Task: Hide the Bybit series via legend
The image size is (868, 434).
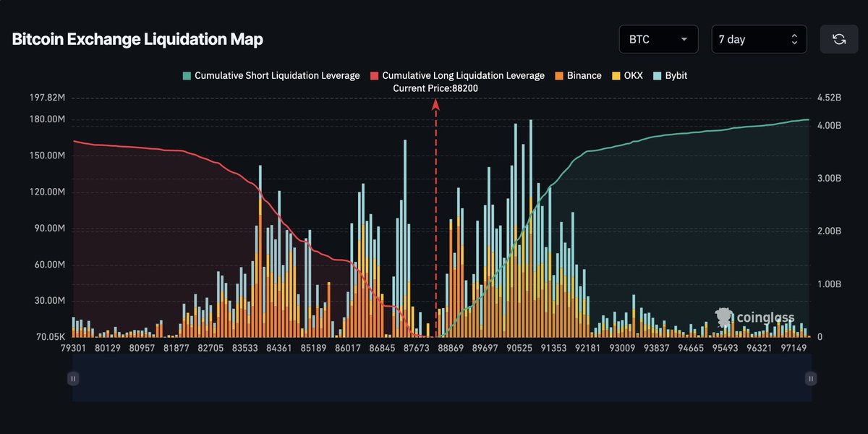Action: [x=670, y=76]
